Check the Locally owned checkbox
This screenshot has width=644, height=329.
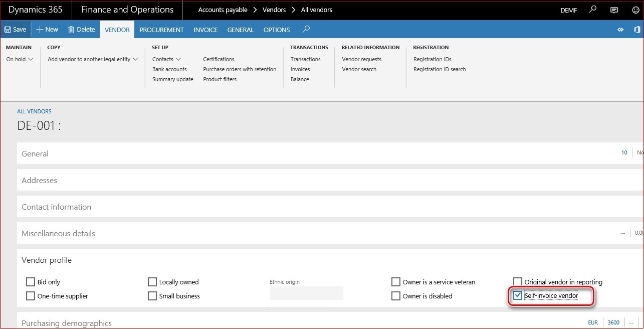coord(152,282)
